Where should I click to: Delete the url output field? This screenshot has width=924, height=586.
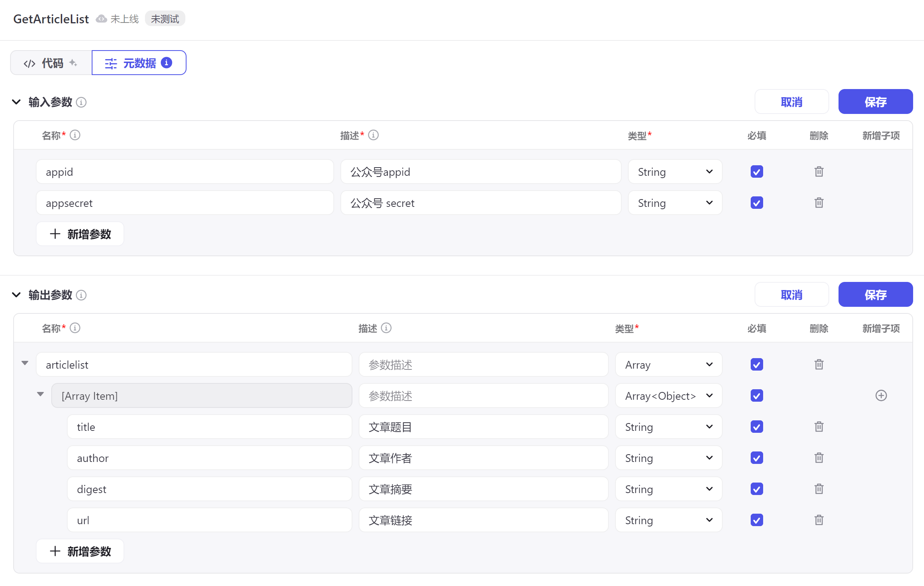coord(819,520)
